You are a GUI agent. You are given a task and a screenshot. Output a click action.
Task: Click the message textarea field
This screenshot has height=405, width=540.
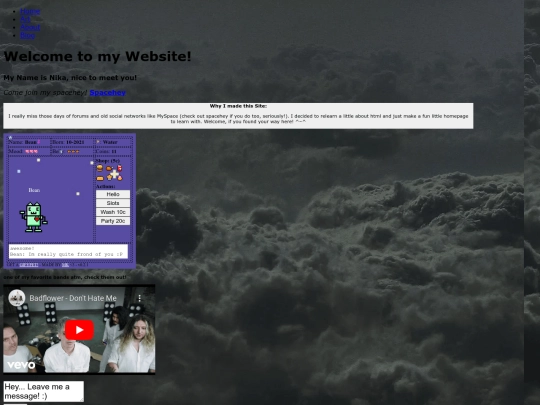[x=43, y=391]
